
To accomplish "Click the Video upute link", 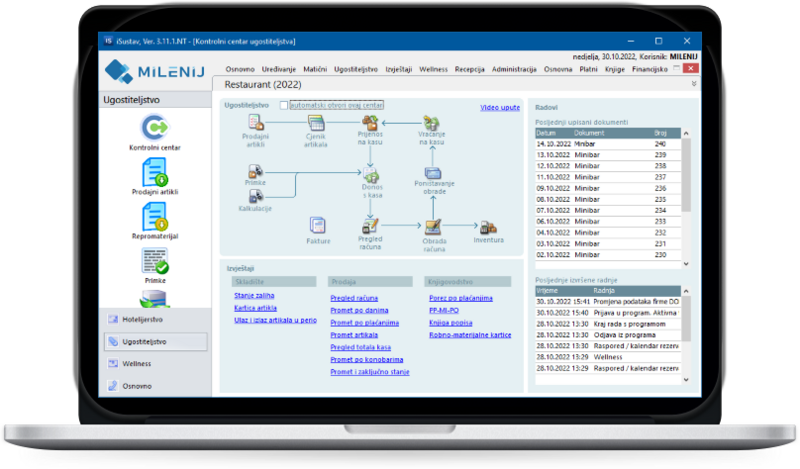I will [500, 106].
